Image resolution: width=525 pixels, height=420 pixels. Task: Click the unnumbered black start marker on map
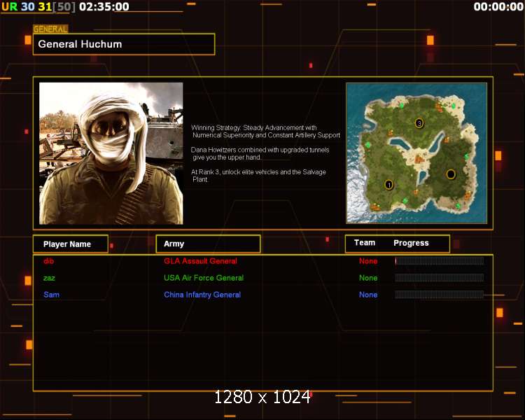point(451,174)
